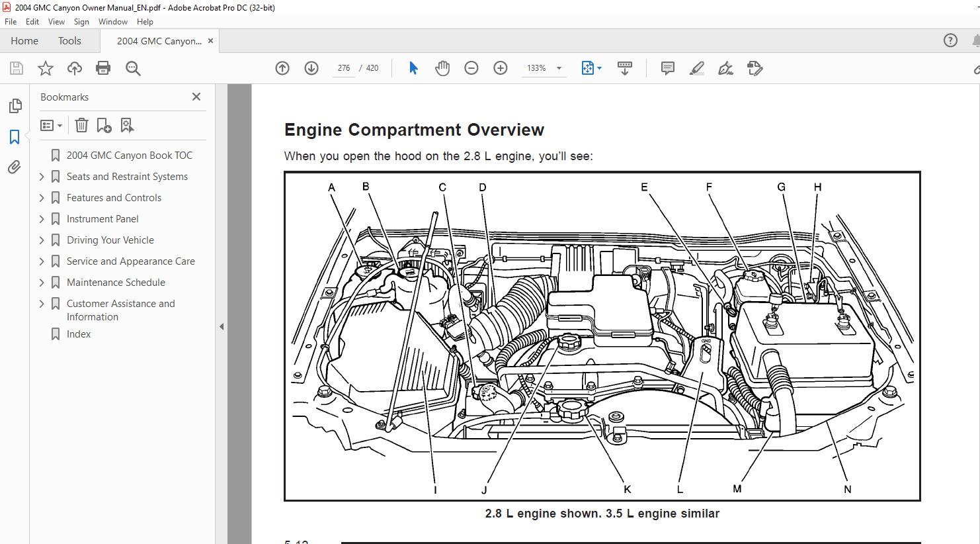Open the Attachments paperclip panel
Screen dimensions: 980x544
pos(15,167)
